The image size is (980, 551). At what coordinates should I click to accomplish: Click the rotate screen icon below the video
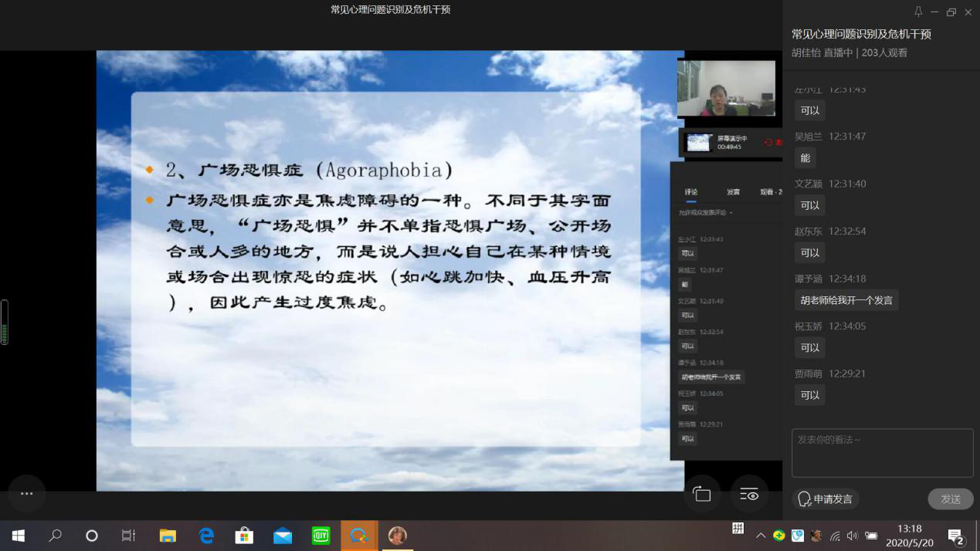pyautogui.click(x=701, y=495)
